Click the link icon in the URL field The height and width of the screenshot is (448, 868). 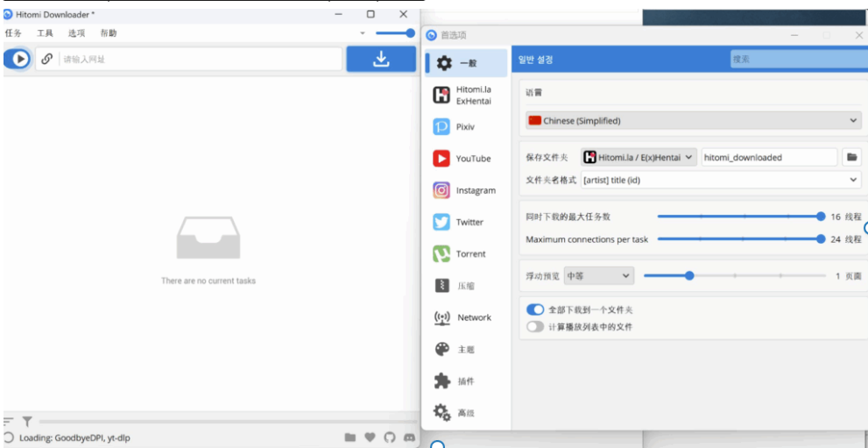pos(47,59)
